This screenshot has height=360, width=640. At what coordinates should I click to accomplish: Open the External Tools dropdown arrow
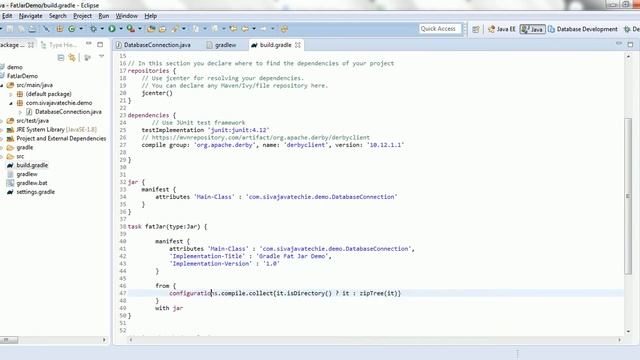(140, 29)
